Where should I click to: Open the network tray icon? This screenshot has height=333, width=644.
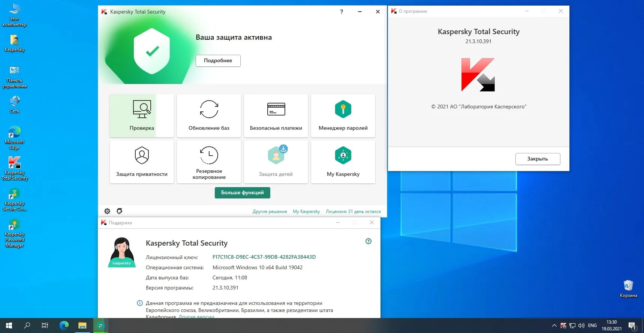tap(572, 325)
